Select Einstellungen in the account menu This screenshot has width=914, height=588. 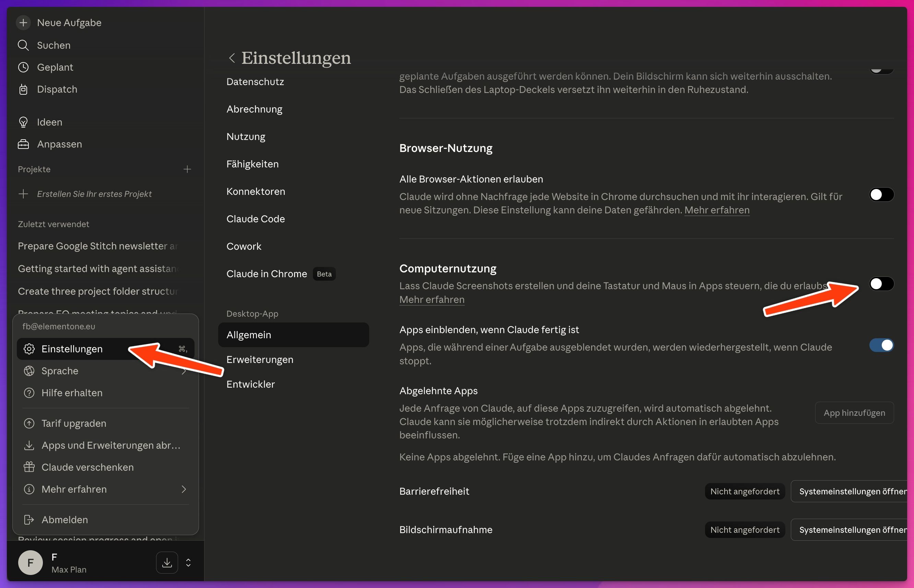coord(72,349)
